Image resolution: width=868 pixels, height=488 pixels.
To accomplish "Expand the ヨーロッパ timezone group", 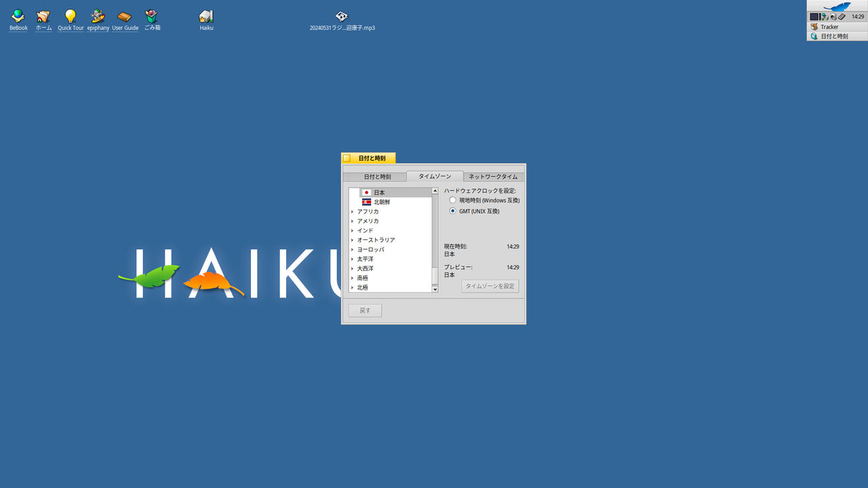I will point(370,249).
